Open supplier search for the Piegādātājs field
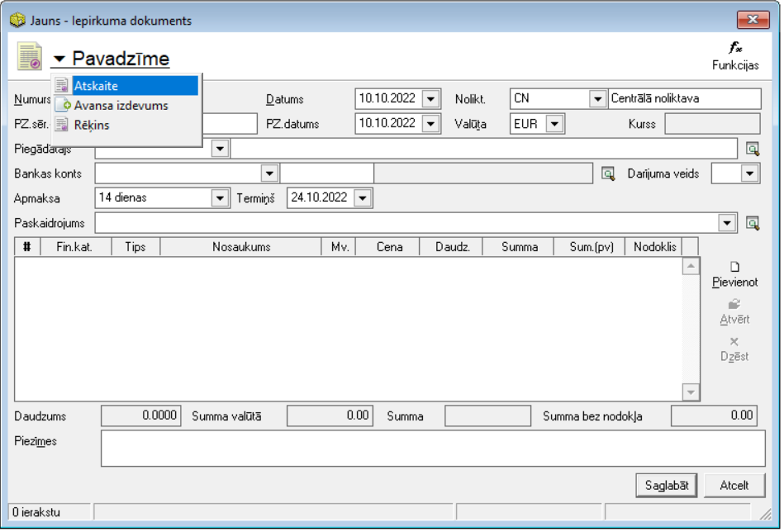Viewport: 784px width, 532px height. tap(752, 149)
